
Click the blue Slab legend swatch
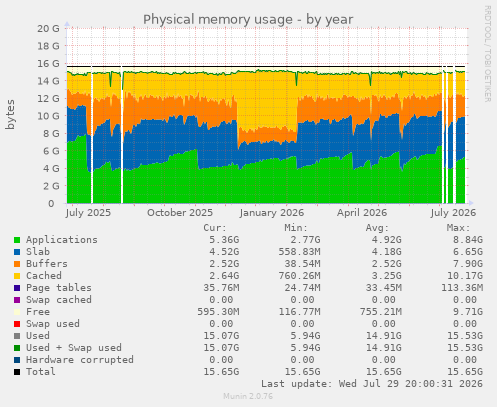coord(17,252)
